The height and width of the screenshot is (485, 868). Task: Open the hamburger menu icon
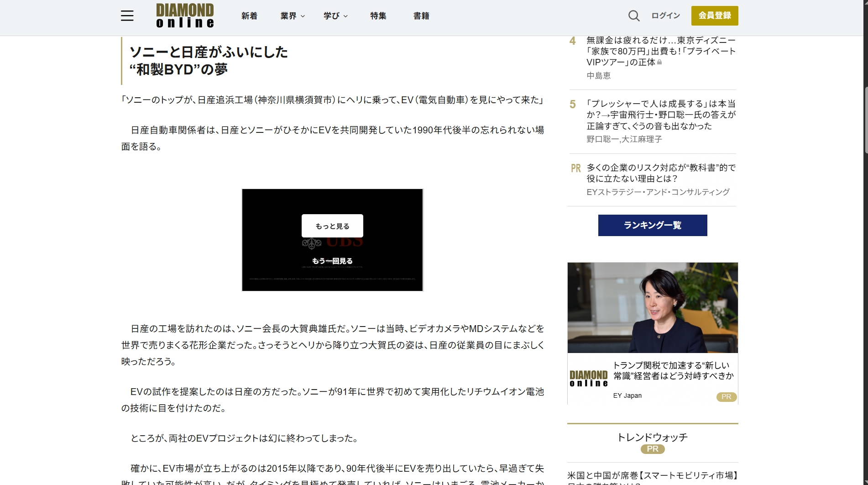pos(127,16)
